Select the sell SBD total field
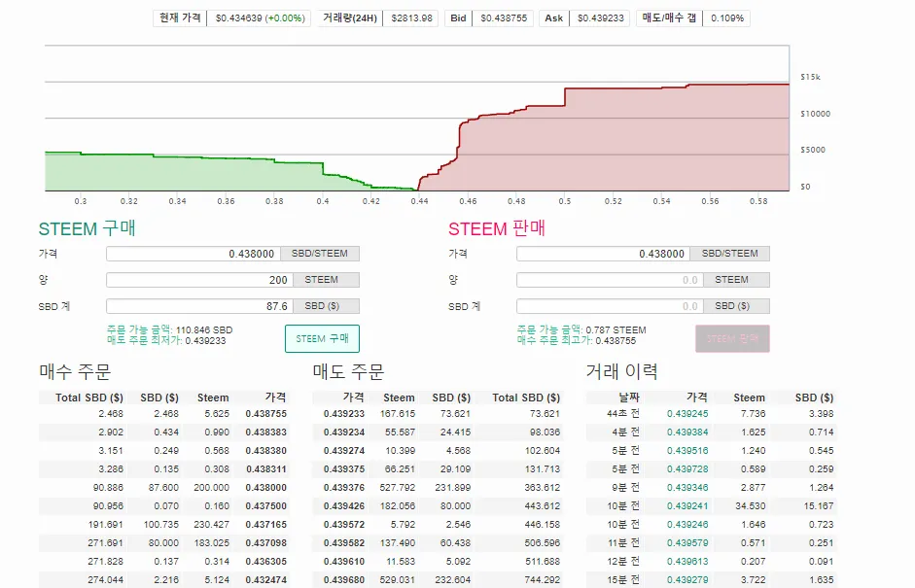Viewport: 915px width, 588px height. 609,306
